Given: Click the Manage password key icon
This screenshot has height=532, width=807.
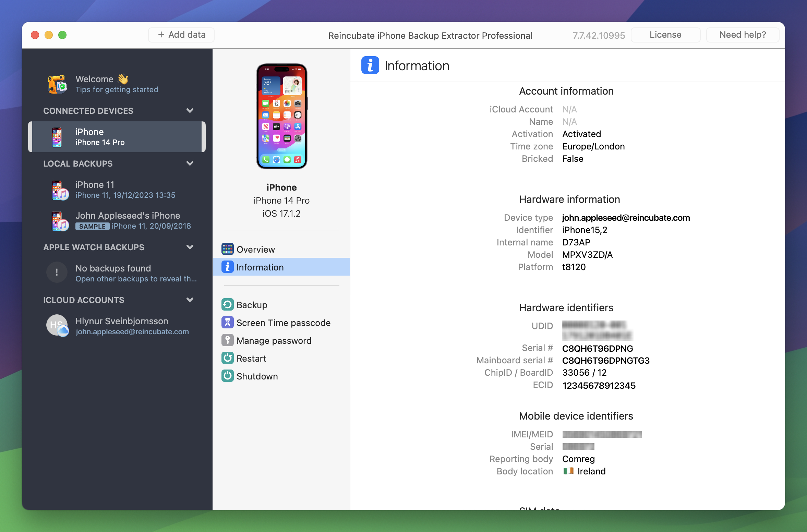Looking at the screenshot, I should click(227, 340).
